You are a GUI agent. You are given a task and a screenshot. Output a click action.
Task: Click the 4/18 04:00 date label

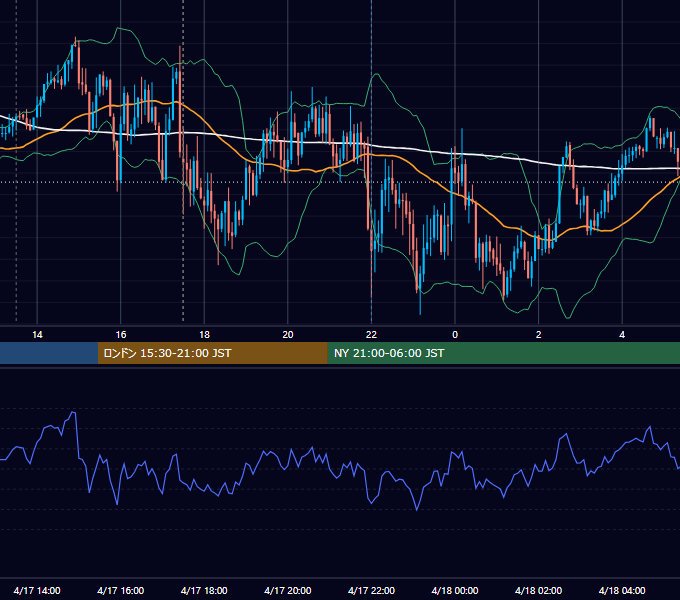point(622,590)
